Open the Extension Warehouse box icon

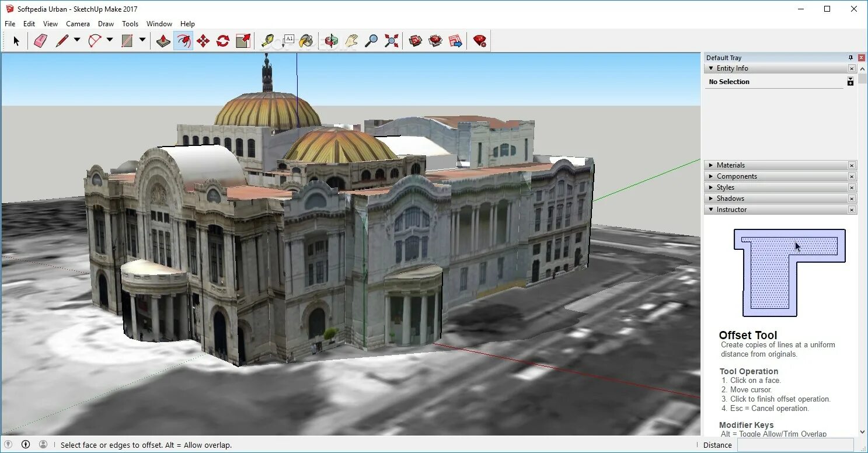pyautogui.click(x=435, y=41)
